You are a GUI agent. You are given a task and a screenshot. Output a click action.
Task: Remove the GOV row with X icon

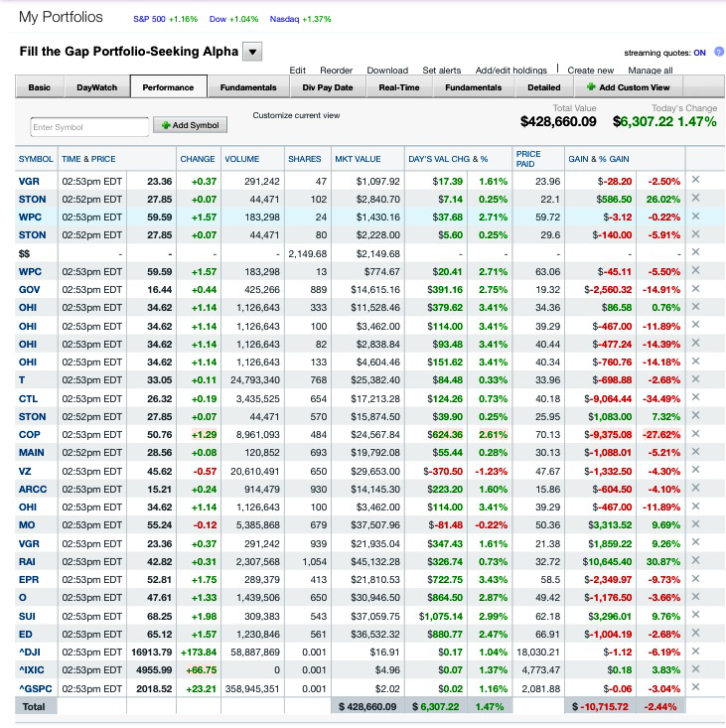pos(695,289)
